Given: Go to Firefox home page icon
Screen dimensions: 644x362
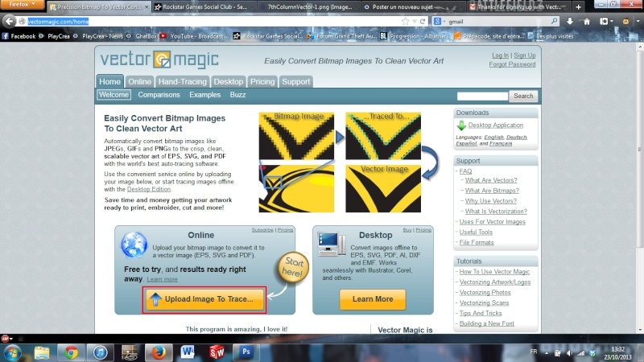Looking at the screenshot, I should [x=587, y=22].
